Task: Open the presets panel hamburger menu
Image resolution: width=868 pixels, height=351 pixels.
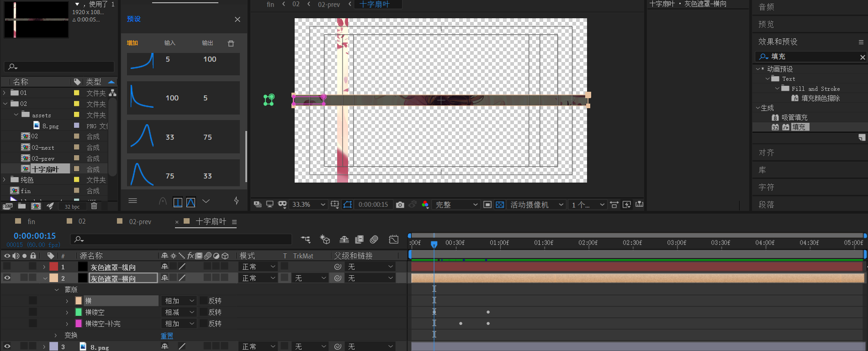Action: coord(133,201)
